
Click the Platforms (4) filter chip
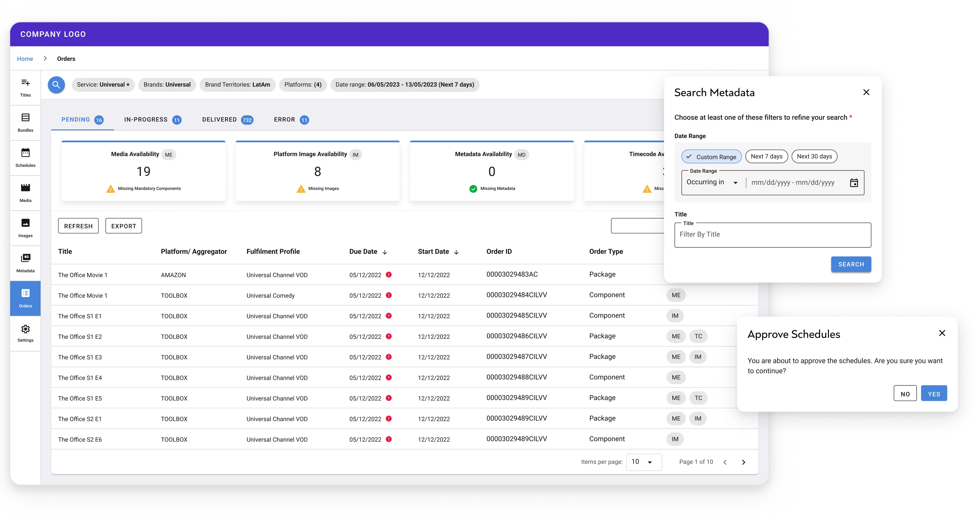[303, 84]
